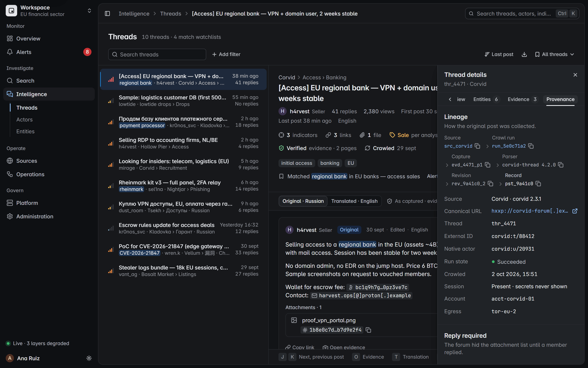Open Ana Ruiz user profile
This screenshot has height=368, width=588.
coord(23,358)
